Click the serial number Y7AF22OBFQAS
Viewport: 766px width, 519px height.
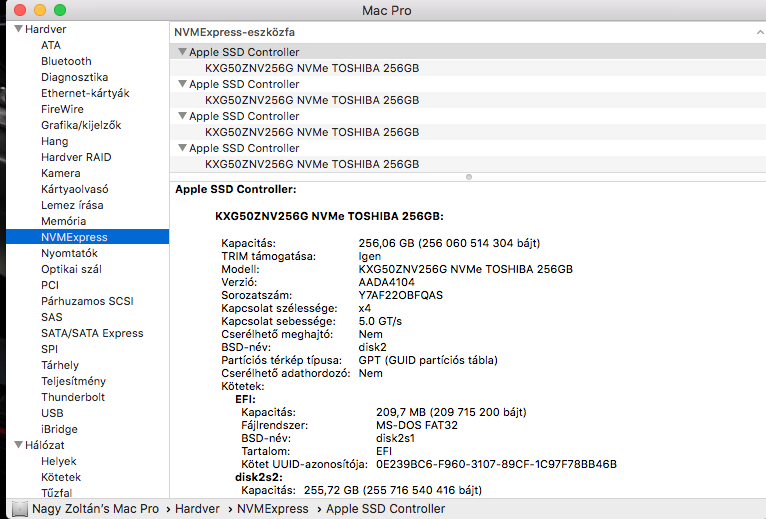click(401, 295)
